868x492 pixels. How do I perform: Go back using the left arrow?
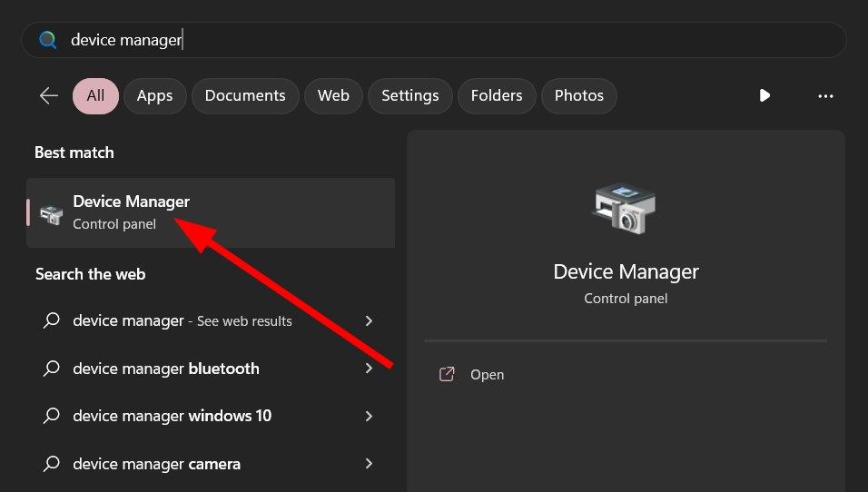[49, 95]
